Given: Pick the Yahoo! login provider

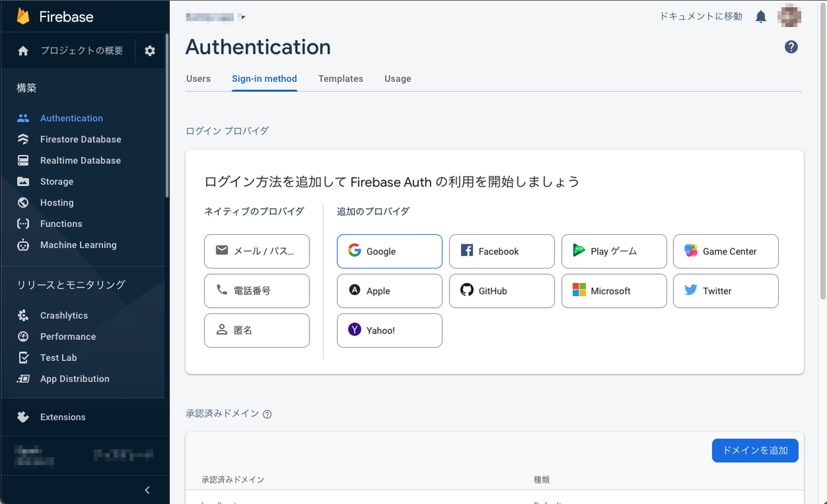Looking at the screenshot, I should tap(389, 330).
